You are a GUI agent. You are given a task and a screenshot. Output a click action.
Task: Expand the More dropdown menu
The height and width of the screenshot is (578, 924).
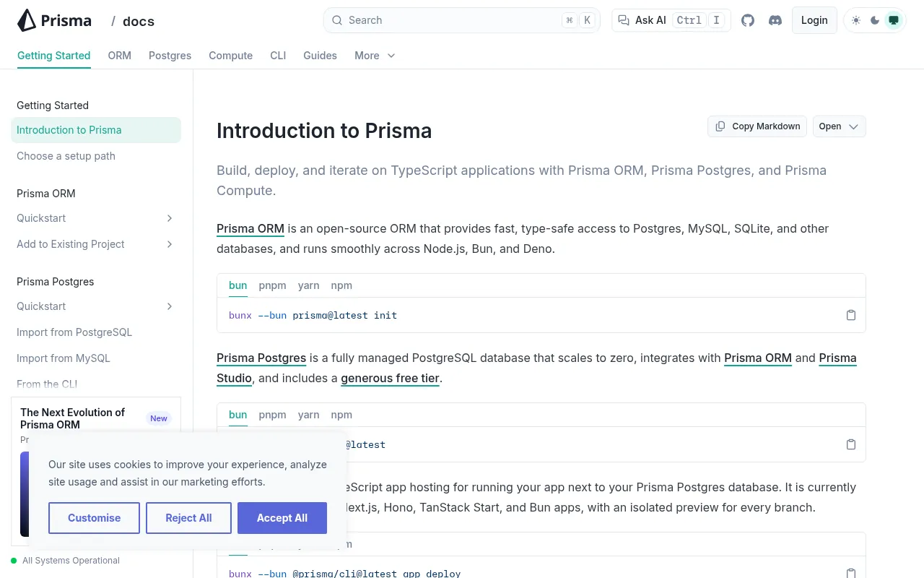point(375,56)
